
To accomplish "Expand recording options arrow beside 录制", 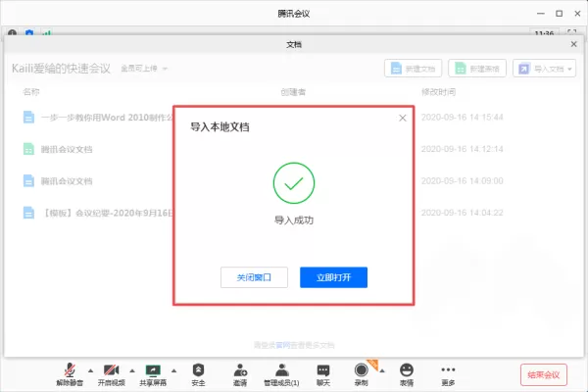I will click(382, 371).
